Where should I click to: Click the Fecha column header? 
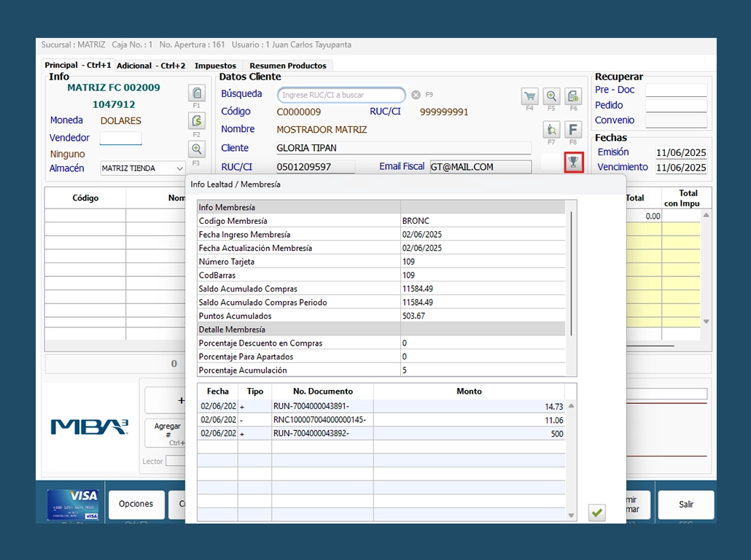[217, 392]
